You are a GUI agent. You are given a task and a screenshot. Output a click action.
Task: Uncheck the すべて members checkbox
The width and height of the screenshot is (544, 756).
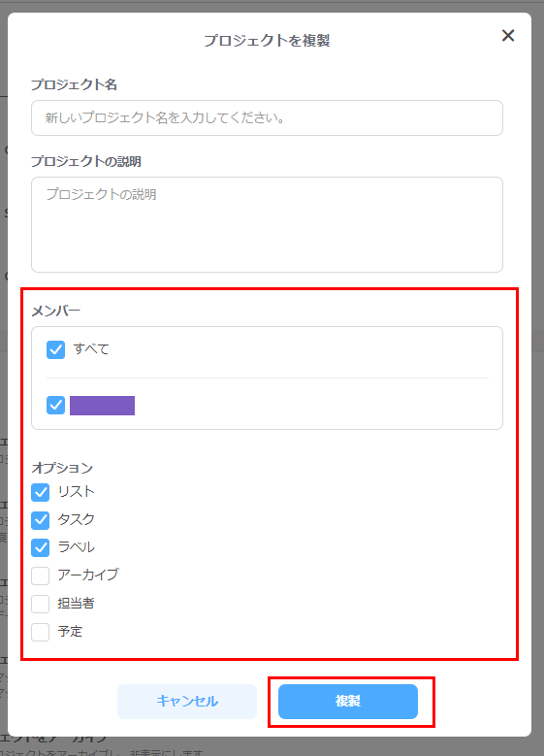coord(56,349)
